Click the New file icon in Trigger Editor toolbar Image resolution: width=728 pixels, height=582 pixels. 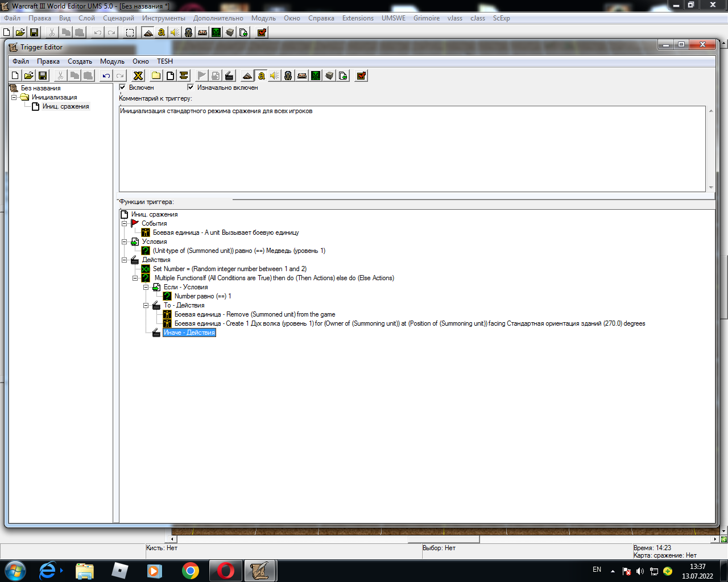click(15, 76)
